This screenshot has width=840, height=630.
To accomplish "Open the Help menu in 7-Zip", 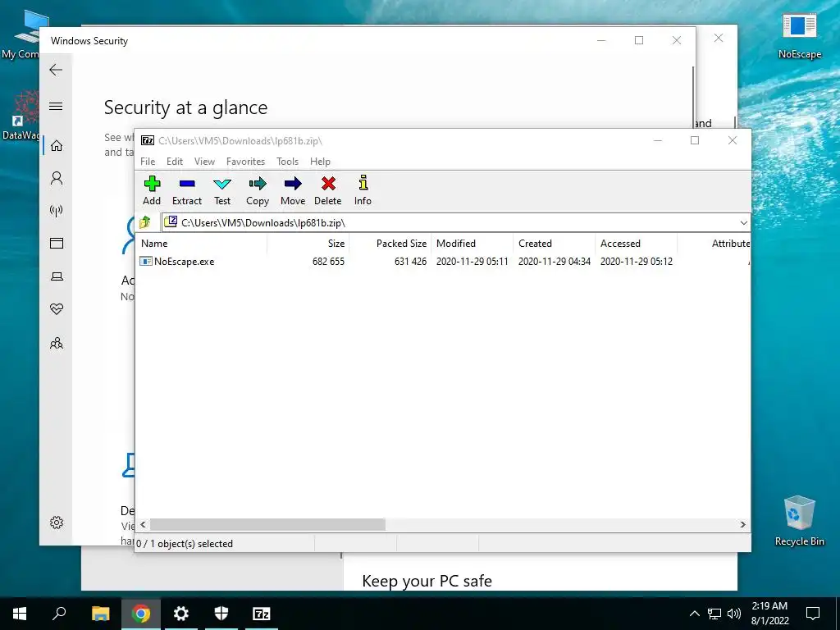I will (x=320, y=162).
